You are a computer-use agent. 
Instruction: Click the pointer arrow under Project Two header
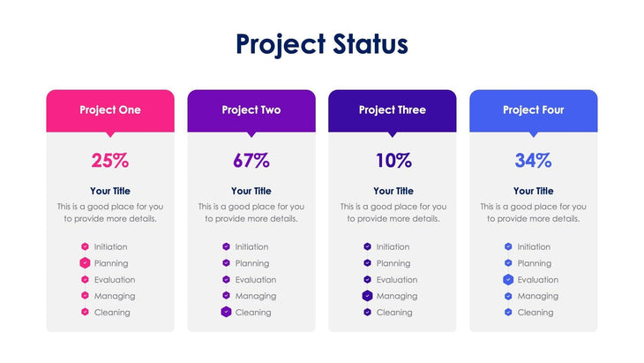pyautogui.click(x=251, y=135)
